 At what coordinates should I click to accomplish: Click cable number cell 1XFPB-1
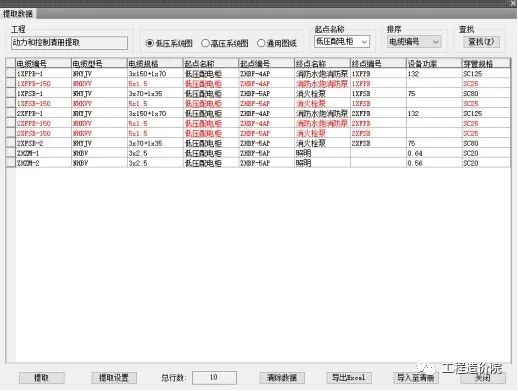coord(43,74)
